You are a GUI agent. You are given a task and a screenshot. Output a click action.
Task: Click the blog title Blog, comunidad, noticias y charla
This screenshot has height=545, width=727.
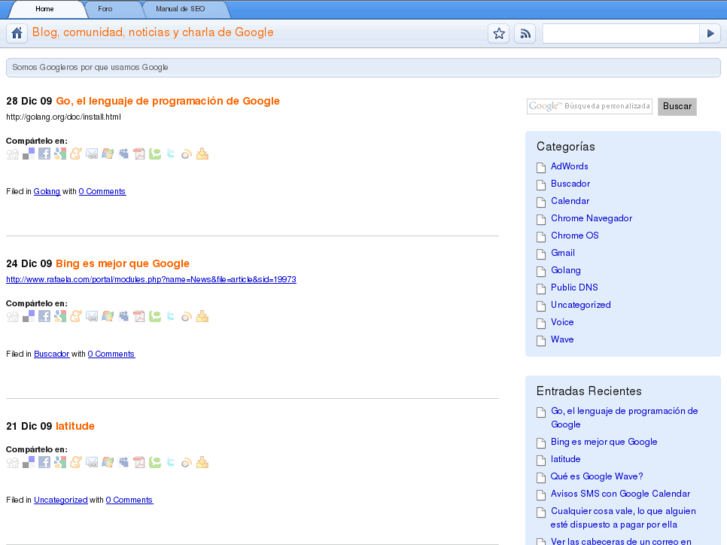pyautogui.click(x=153, y=32)
